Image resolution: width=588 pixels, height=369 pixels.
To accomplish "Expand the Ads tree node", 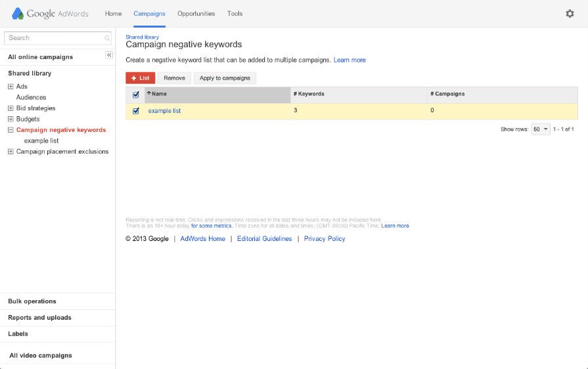I will coord(11,87).
